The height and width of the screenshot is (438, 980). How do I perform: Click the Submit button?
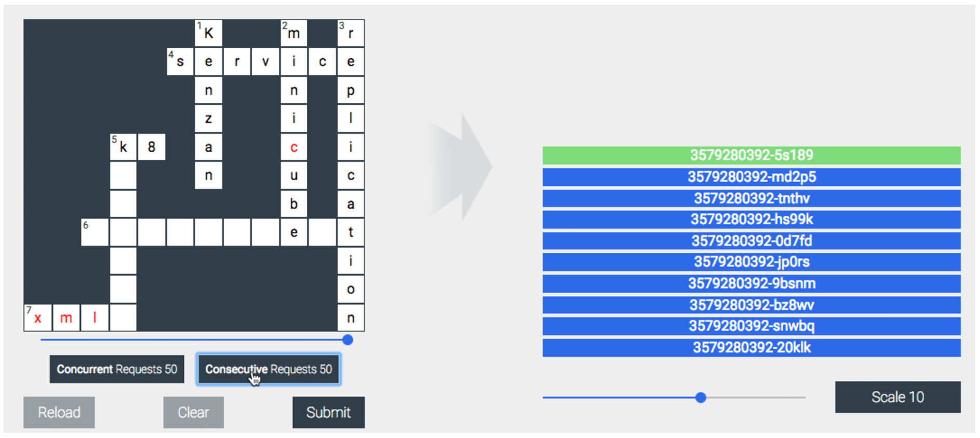point(328,413)
